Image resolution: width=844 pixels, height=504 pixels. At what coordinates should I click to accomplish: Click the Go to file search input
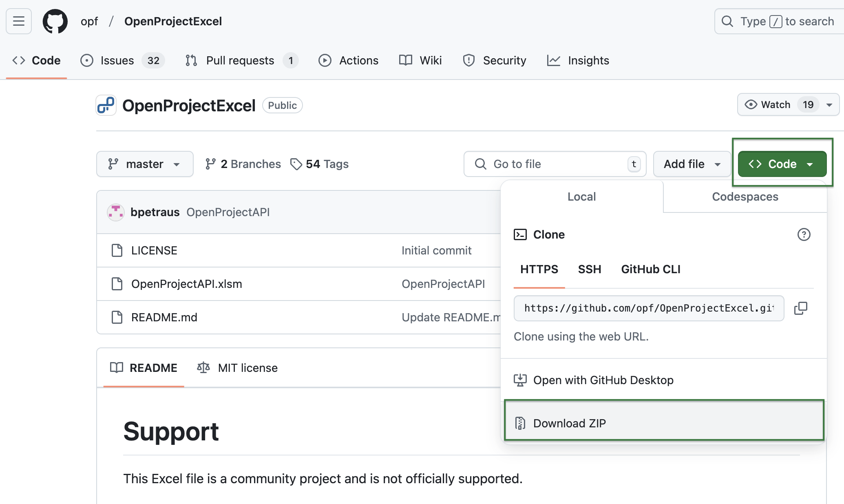tap(552, 163)
